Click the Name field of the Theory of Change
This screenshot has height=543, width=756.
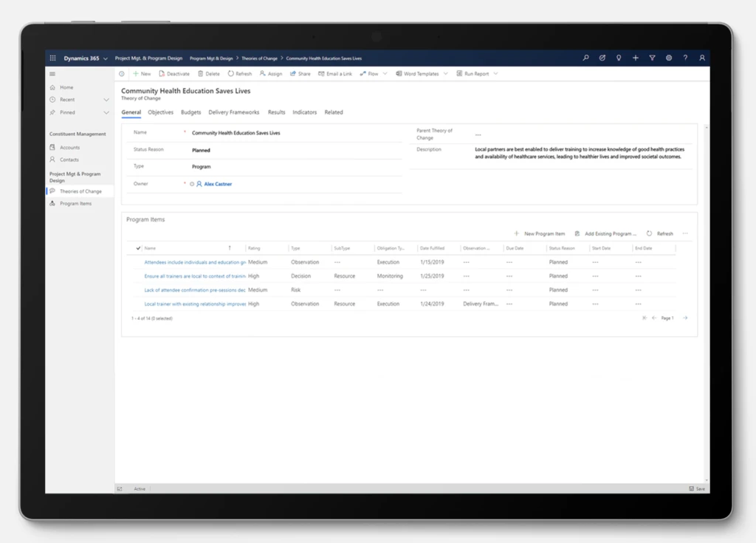(x=236, y=133)
